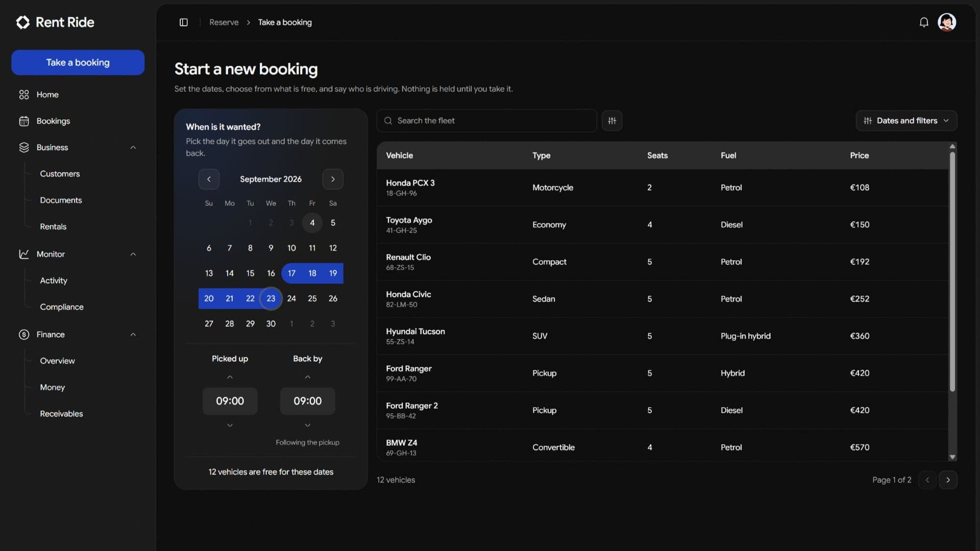This screenshot has height=551, width=980.
Task: Go to previous page of vehicles
Action: click(927, 480)
